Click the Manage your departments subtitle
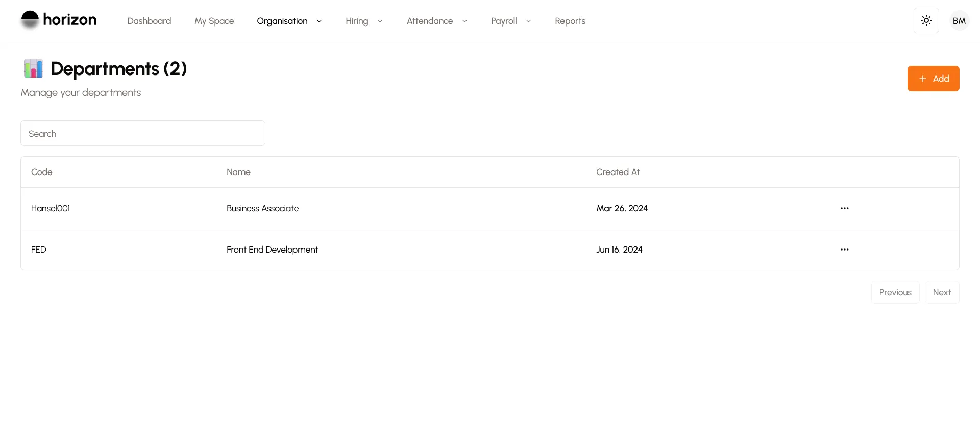This screenshot has height=448, width=980. [81, 93]
